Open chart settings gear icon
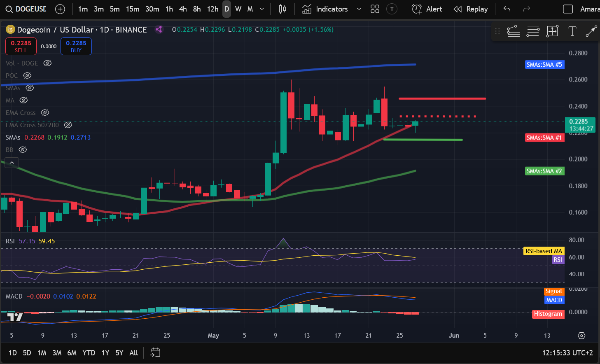The height and width of the screenshot is (364, 600). point(581,336)
